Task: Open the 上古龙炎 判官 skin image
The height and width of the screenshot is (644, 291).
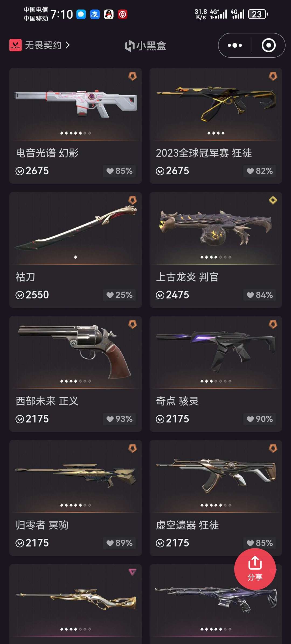Action: pyautogui.click(x=216, y=228)
